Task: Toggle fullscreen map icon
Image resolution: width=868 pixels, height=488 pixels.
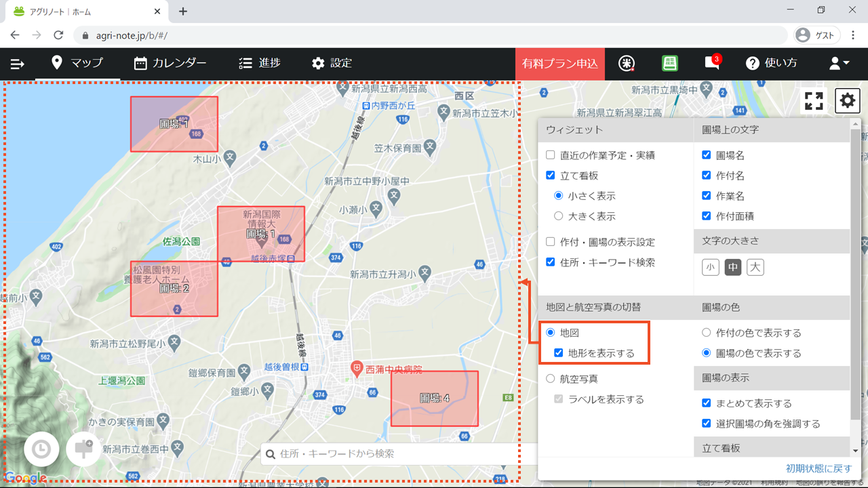Action: click(x=814, y=101)
